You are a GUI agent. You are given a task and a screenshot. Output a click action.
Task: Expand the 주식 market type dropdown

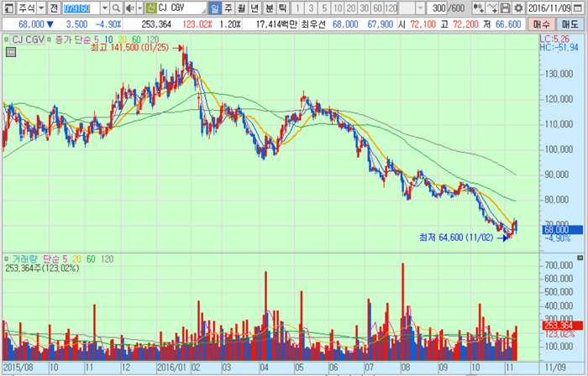(39, 8)
